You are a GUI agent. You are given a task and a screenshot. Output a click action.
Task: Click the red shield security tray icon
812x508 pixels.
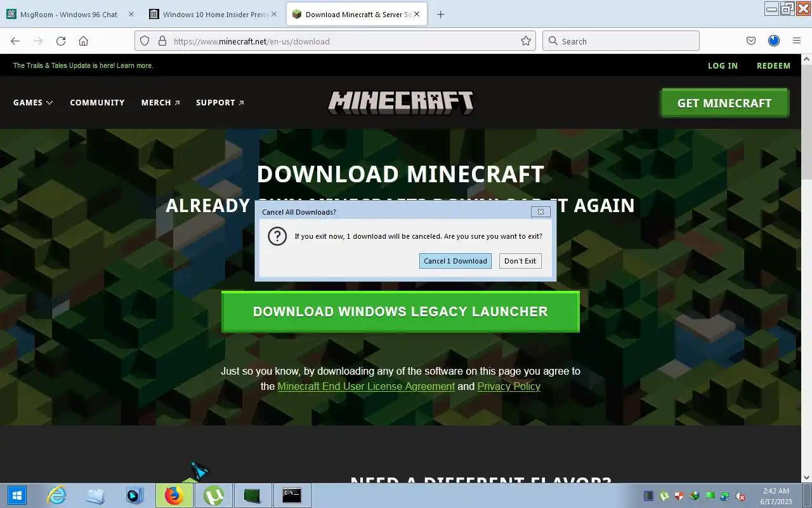[x=679, y=496]
